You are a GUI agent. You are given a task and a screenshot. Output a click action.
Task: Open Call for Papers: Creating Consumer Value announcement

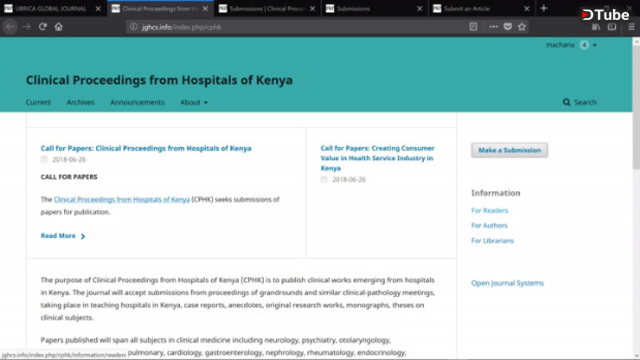(x=378, y=158)
